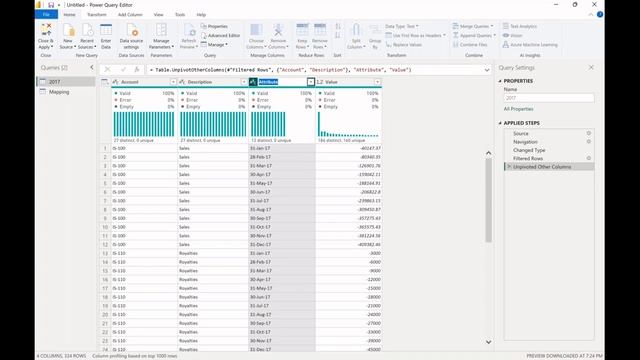The image size is (640, 360).
Task: Click the Remove Columns icon
Action: pyautogui.click(x=278, y=30)
